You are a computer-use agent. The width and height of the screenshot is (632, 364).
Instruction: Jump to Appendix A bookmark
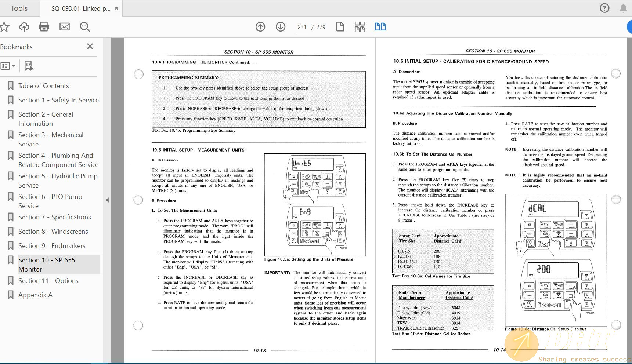tap(35, 295)
